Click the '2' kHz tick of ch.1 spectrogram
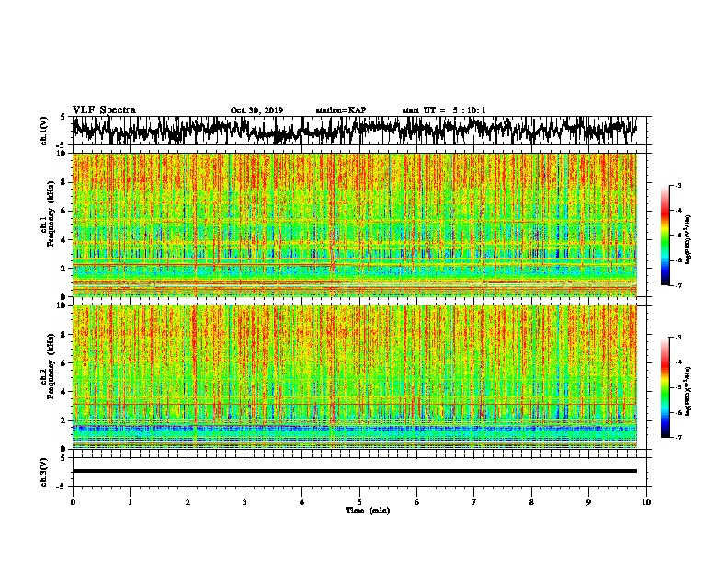728x563 pixels. (x=64, y=268)
